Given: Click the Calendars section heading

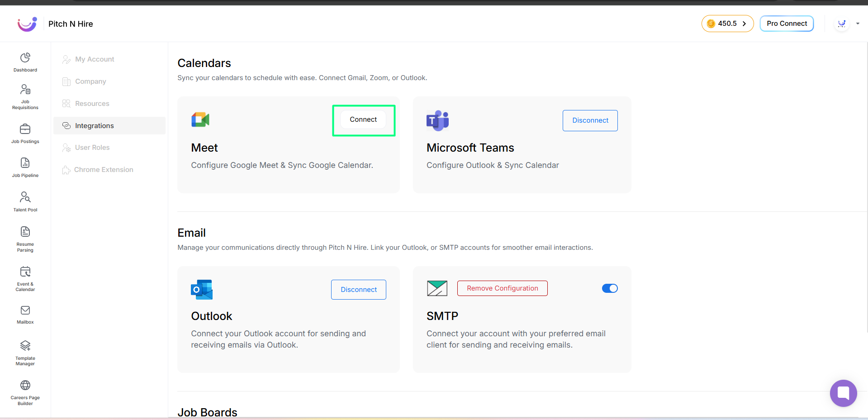Looking at the screenshot, I should click(x=204, y=63).
